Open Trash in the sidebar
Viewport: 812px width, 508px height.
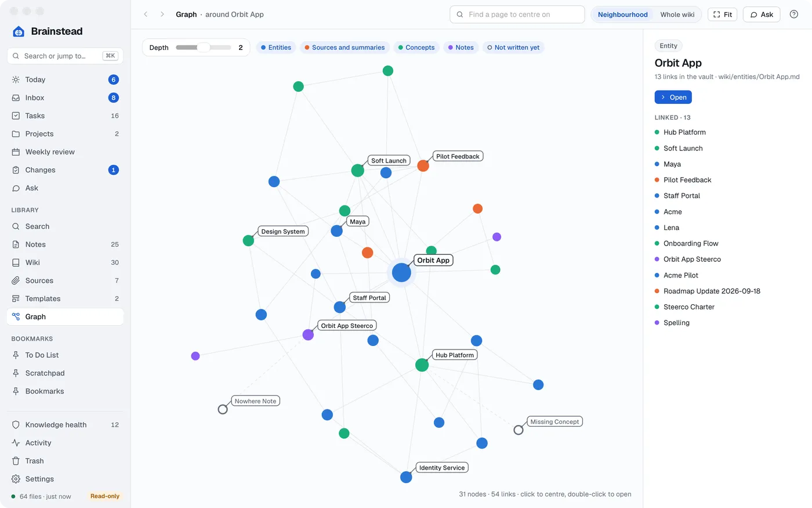[65, 460]
